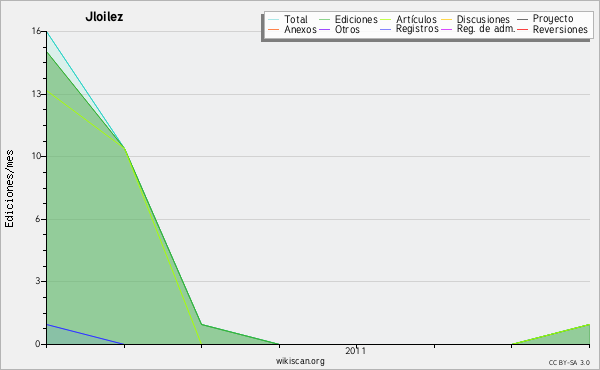
Task: Click the y-axis value 13
Action: pos(36,94)
